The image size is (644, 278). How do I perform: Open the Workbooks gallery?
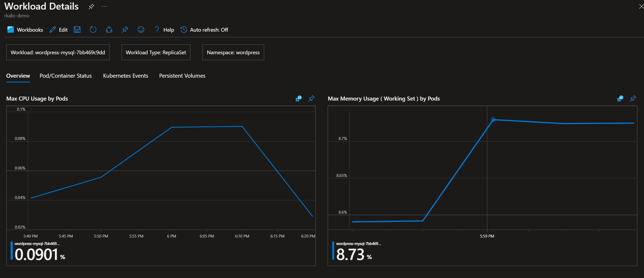(25, 30)
